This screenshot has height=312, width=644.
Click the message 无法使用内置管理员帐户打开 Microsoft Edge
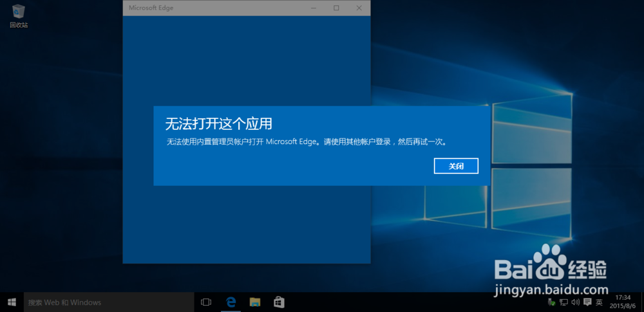point(306,142)
